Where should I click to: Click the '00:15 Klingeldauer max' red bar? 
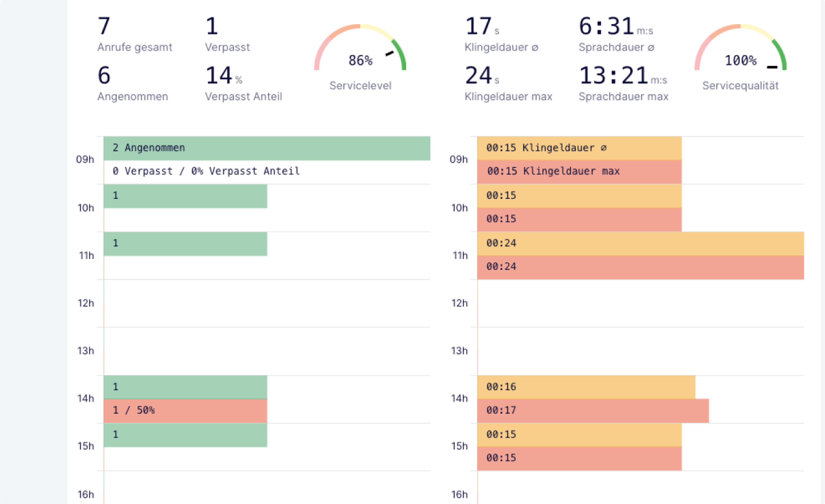pos(579,172)
